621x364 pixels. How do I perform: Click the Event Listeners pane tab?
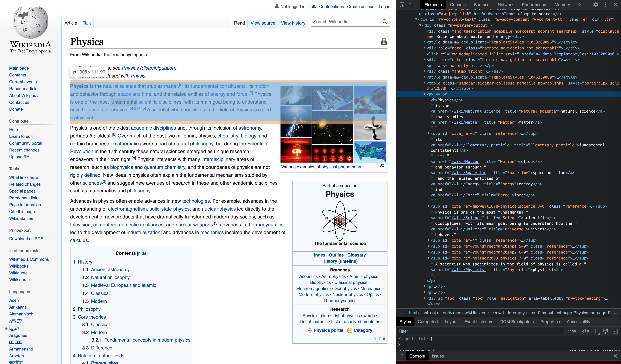coord(478,322)
